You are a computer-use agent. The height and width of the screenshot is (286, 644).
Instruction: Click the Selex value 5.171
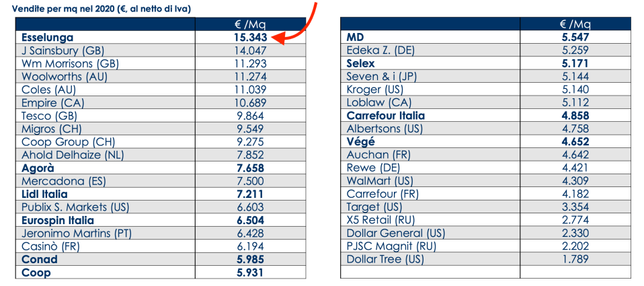pyautogui.click(x=575, y=64)
